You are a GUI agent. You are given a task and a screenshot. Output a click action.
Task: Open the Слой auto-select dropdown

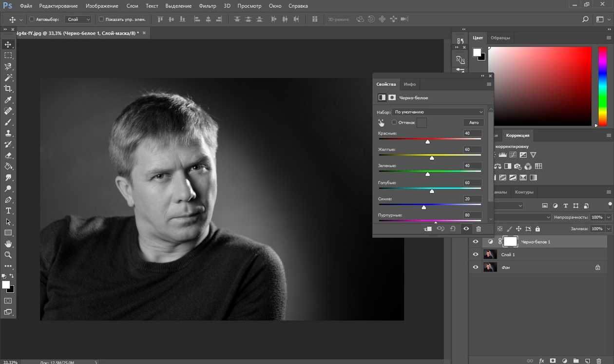(x=79, y=19)
